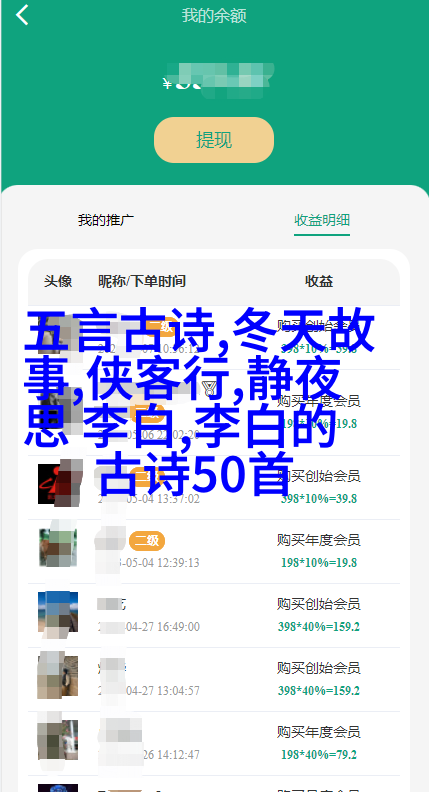Click 购买创始会员 in the 16:49:00 row
The height and width of the screenshot is (792, 429).
coord(318,604)
